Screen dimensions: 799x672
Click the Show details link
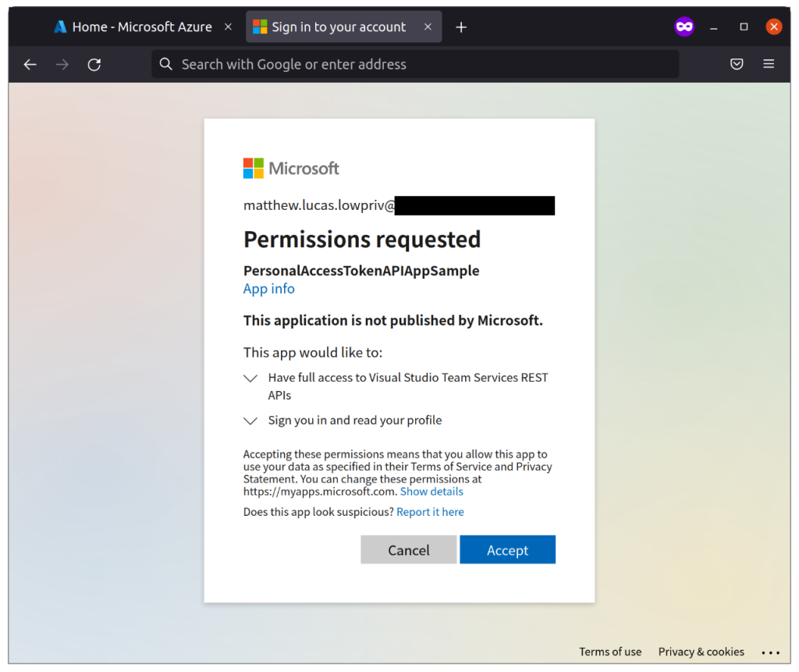pyautogui.click(x=431, y=492)
